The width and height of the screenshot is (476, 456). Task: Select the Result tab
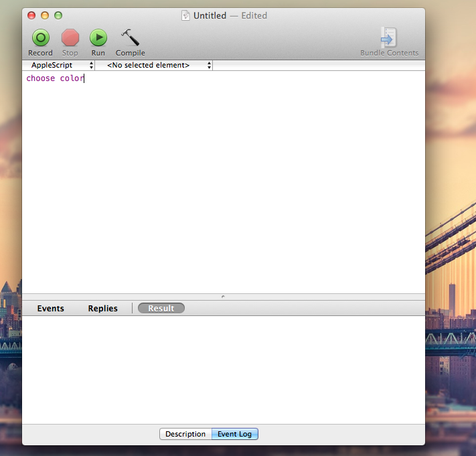(161, 308)
